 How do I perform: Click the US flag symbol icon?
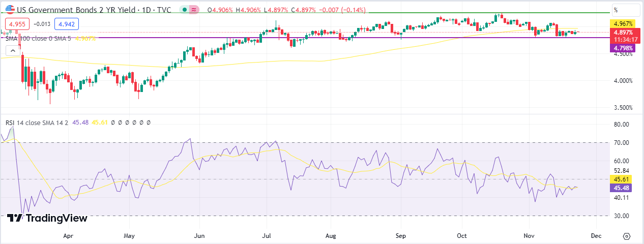click(x=10, y=9)
